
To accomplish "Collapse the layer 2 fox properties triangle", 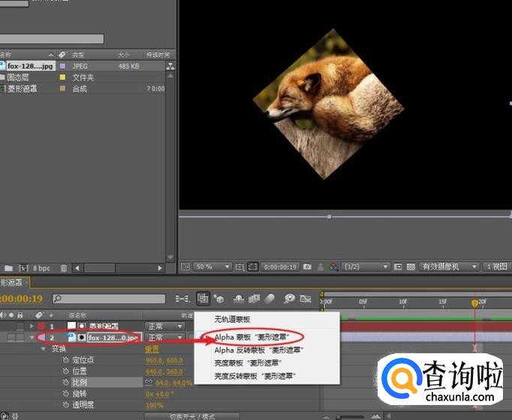I will point(32,337).
